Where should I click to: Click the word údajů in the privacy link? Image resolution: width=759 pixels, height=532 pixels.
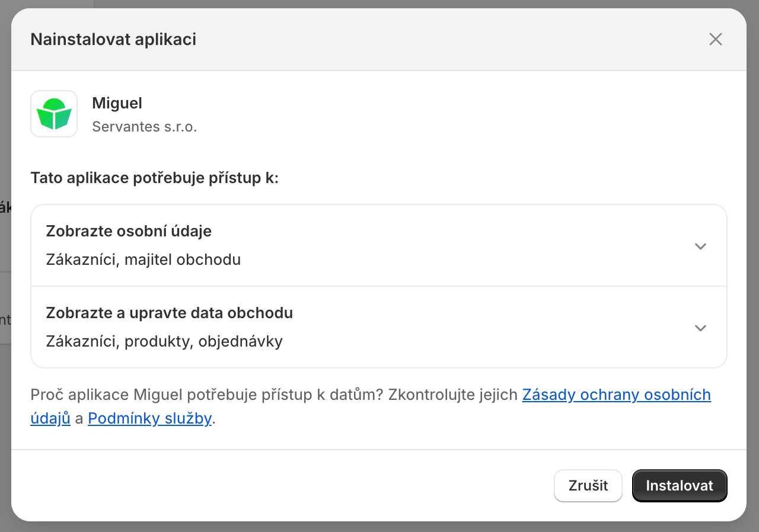pyautogui.click(x=50, y=418)
